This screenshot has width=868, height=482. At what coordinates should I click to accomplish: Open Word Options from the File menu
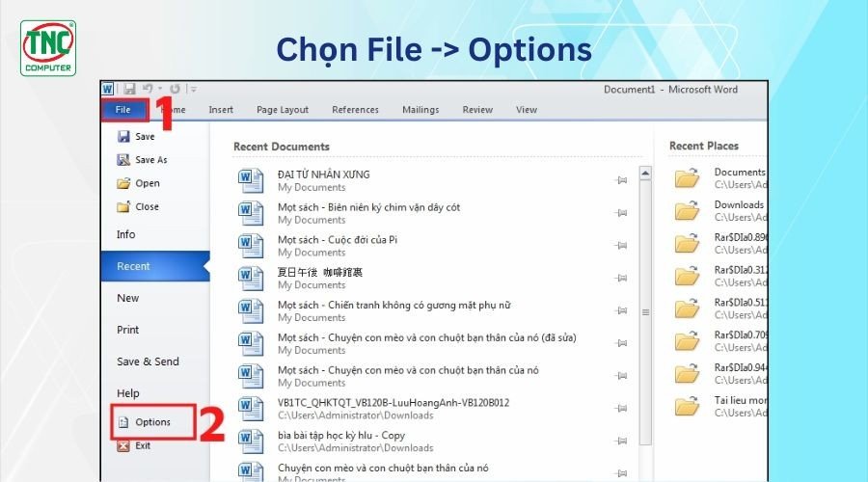[145, 421]
